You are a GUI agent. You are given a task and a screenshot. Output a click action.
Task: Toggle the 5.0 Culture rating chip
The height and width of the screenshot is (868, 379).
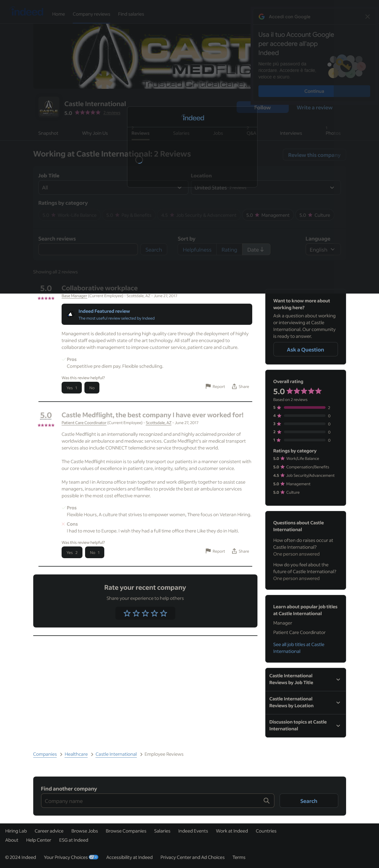[x=314, y=215]
